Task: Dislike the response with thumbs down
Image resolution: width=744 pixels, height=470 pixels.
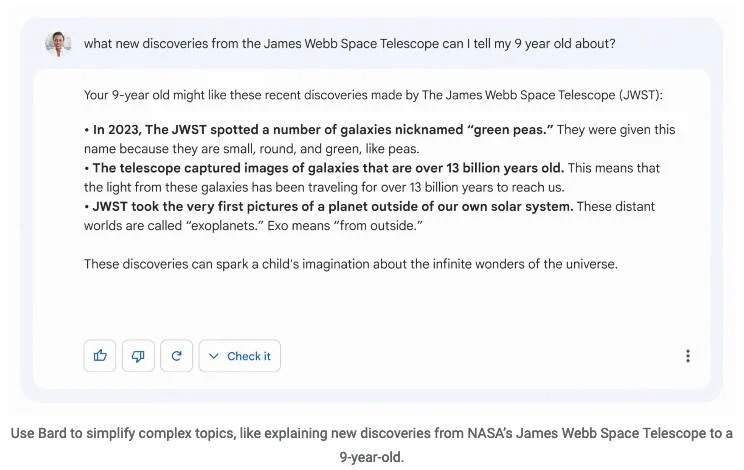Action: pos(138,356)
